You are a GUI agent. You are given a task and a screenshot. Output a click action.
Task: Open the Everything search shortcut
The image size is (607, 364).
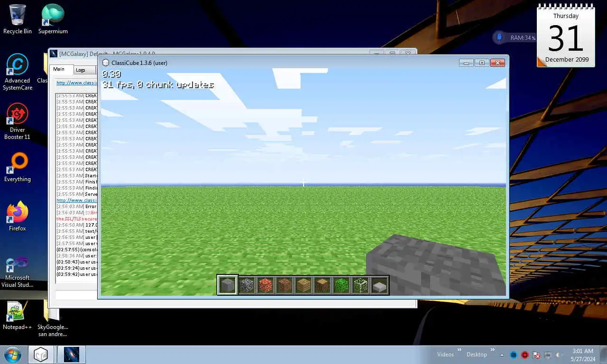(x=18, y=167)
